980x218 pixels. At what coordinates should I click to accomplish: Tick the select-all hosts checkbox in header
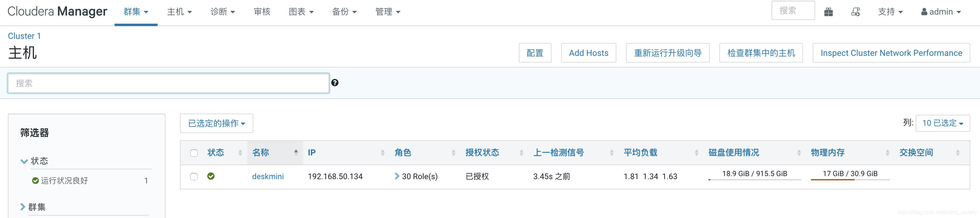pyautogui.click(x=194, y=153)
